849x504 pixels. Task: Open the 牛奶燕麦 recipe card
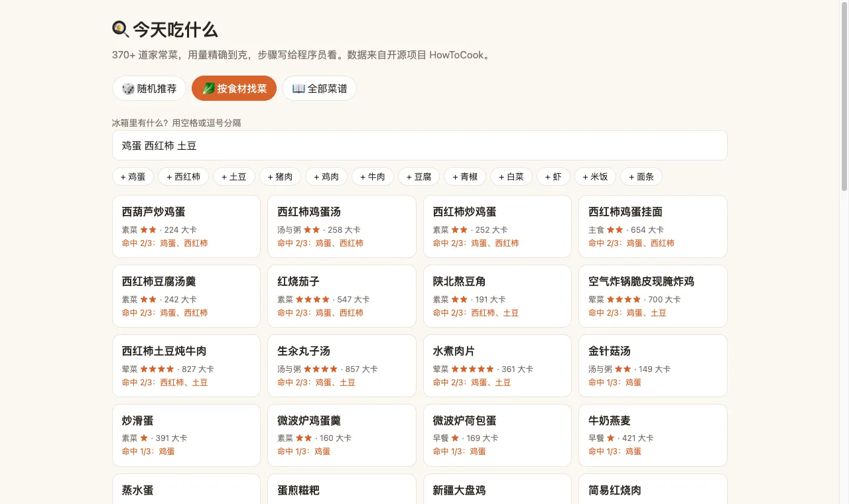653,435
